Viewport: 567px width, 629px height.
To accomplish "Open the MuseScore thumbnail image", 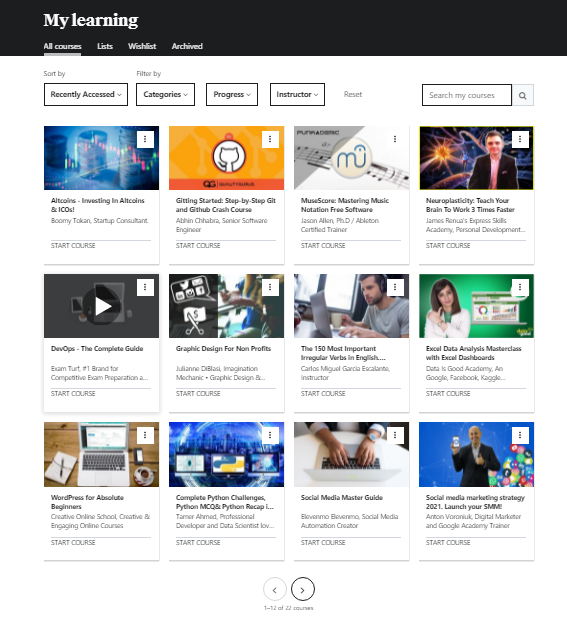I will point(352,158).
